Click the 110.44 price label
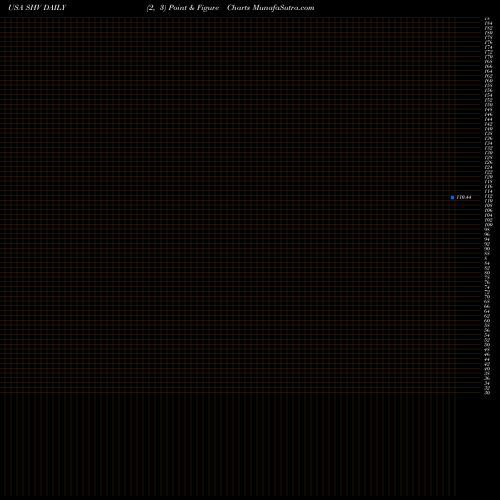The height and width of the screenshot is (500, 500). coord(464,197)
